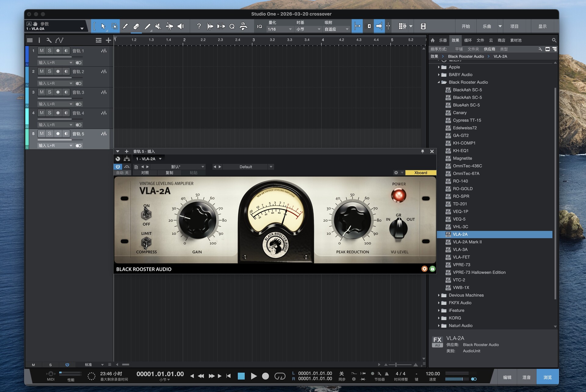
Task: Select the Paint tool
Action: pos(147,26)
